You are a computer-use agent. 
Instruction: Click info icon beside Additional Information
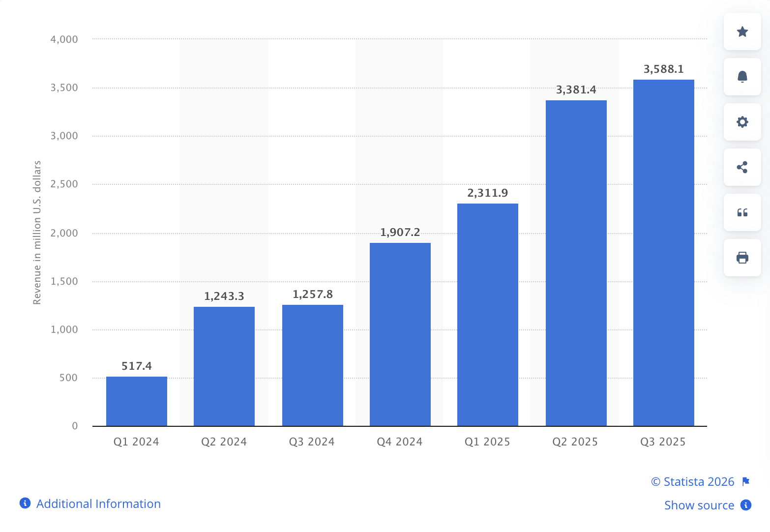click(25, 503)
